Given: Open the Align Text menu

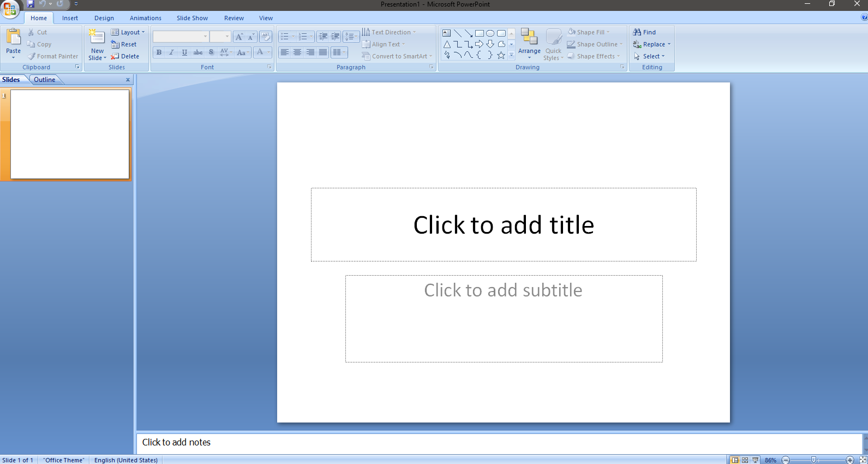Looking at the screenshot, I should pos(384,44).
